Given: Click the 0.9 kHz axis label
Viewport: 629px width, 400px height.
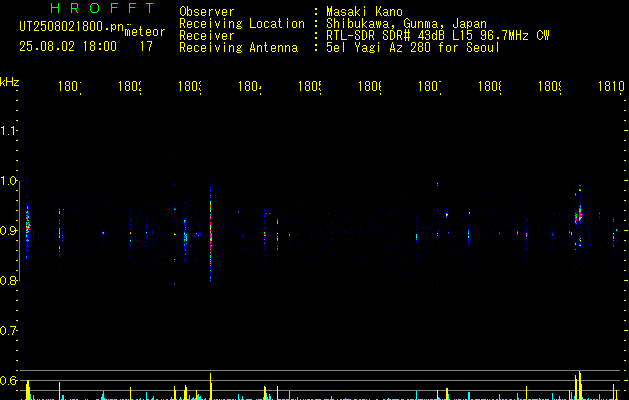Looking at the screenshot, I should [x=8, y=230].
